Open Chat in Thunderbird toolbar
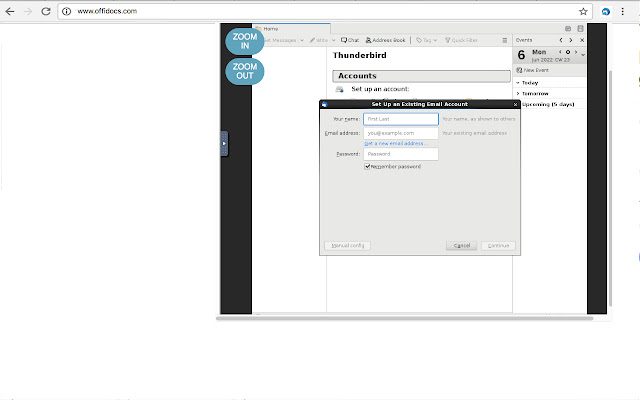640x400 pixels. click(350, 40)
